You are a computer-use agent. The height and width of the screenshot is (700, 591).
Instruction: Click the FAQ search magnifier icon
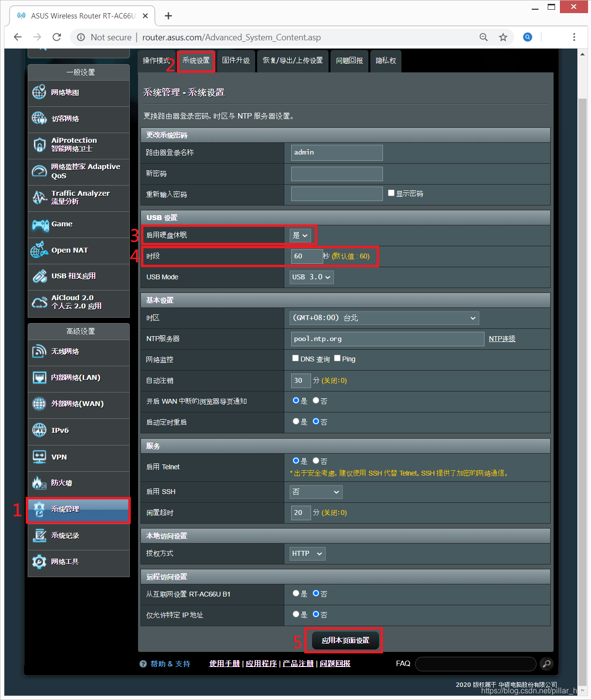(x=547, y=664)
